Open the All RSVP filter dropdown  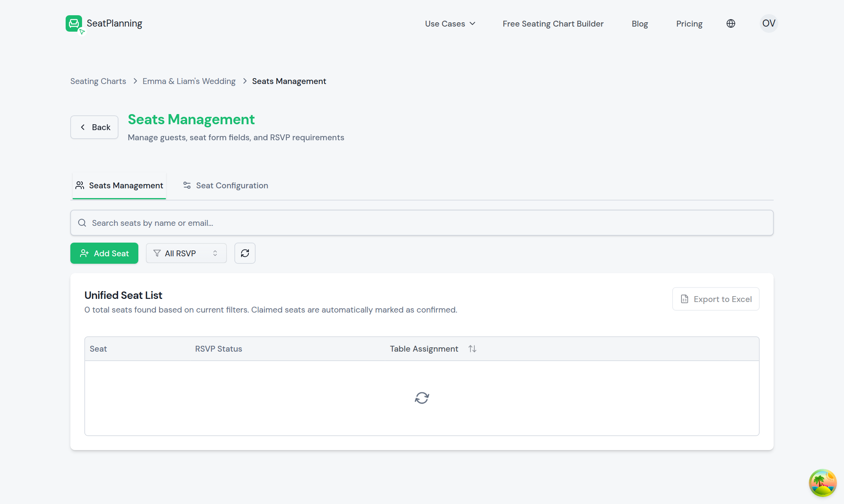pyautogui.click(x=186, y=253)
